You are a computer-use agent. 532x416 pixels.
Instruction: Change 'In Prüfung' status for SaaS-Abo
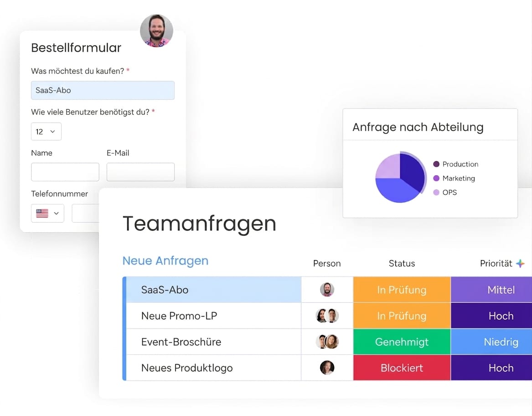click(x=402, y=290)
